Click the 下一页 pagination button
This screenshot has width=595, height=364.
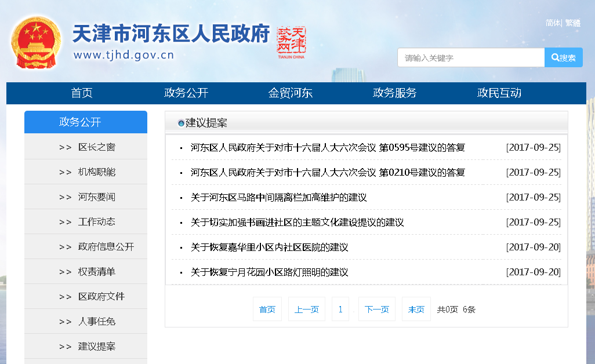(376, 310)
